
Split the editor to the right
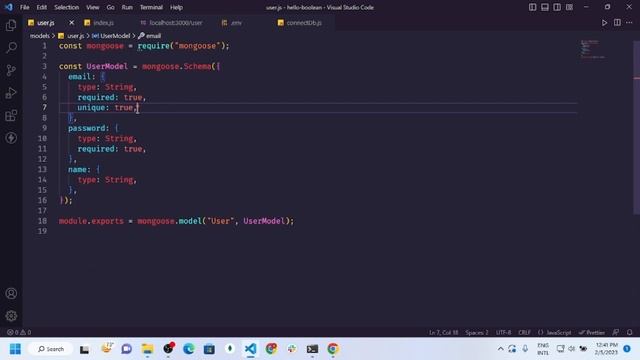pyautogui.click(x=617, y=23)
